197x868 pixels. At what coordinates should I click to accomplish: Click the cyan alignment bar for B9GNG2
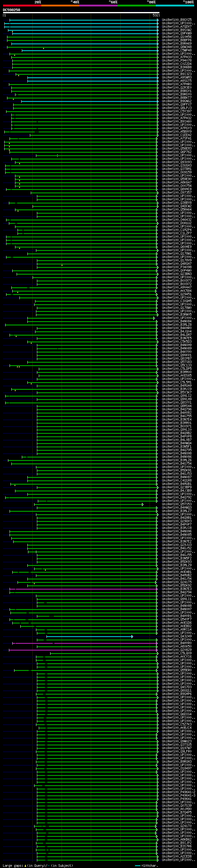pyautogui.click(x=90, y=101)
